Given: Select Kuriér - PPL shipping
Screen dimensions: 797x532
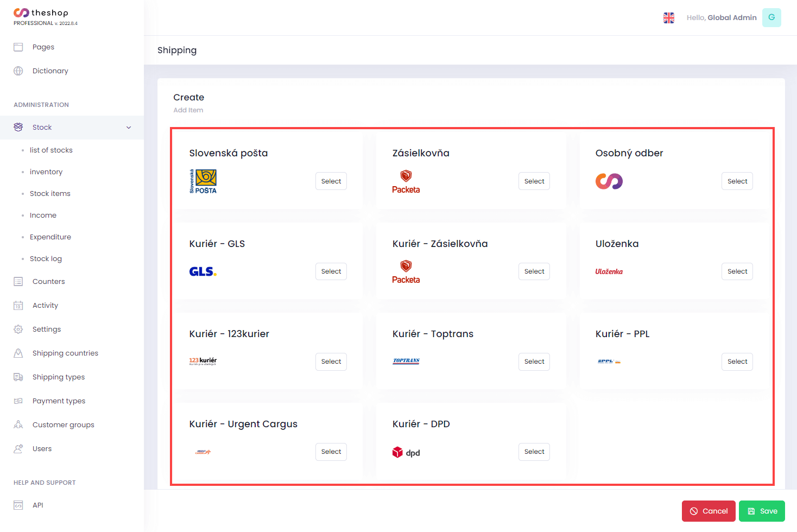Looking at the screenshot, I should [737, 362].
